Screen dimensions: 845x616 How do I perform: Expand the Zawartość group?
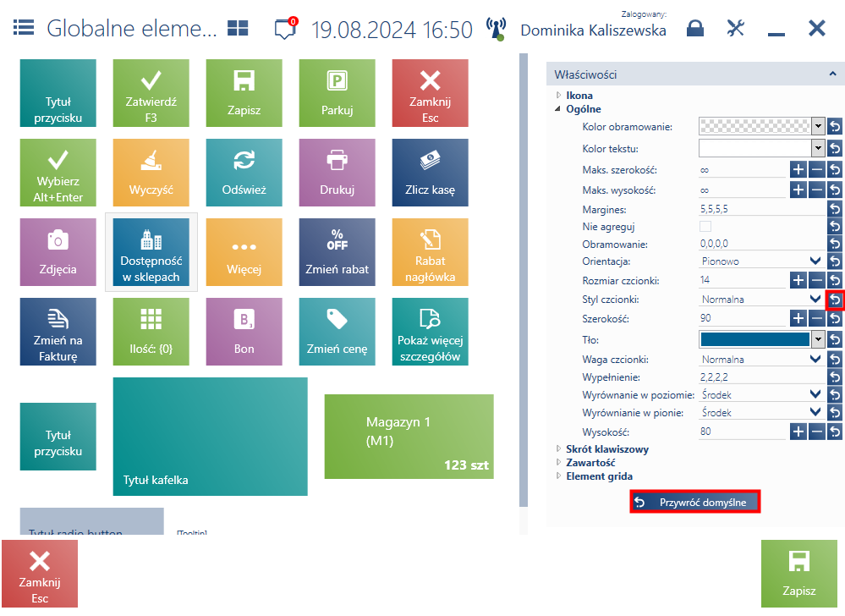[x=558, y=462]
